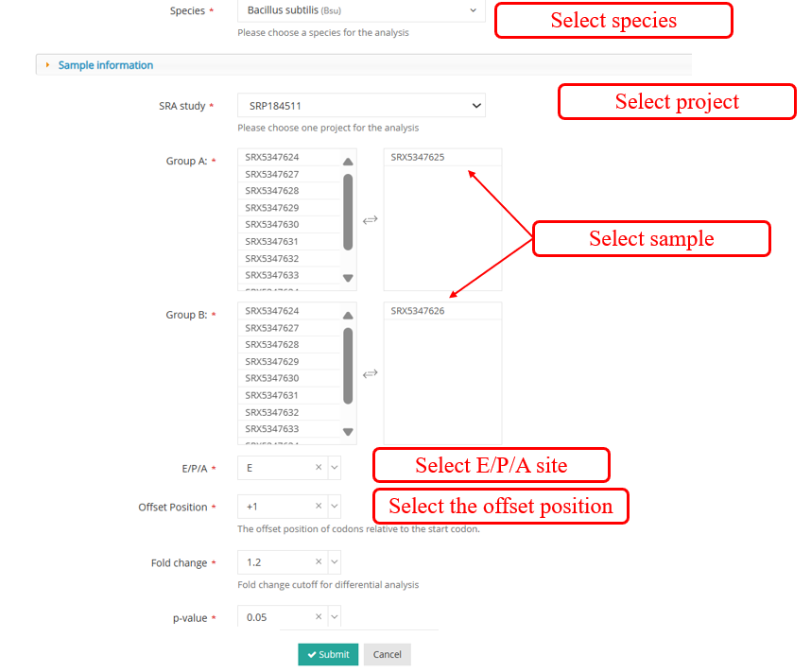Pick selected SRX5347626 in Group B
Viewport: 811px width, 672px height.
click(x=418, y=311)
